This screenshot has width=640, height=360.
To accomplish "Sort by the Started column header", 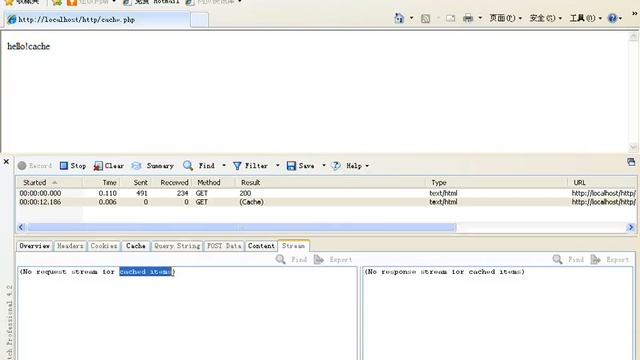I will tap(49, 182).
